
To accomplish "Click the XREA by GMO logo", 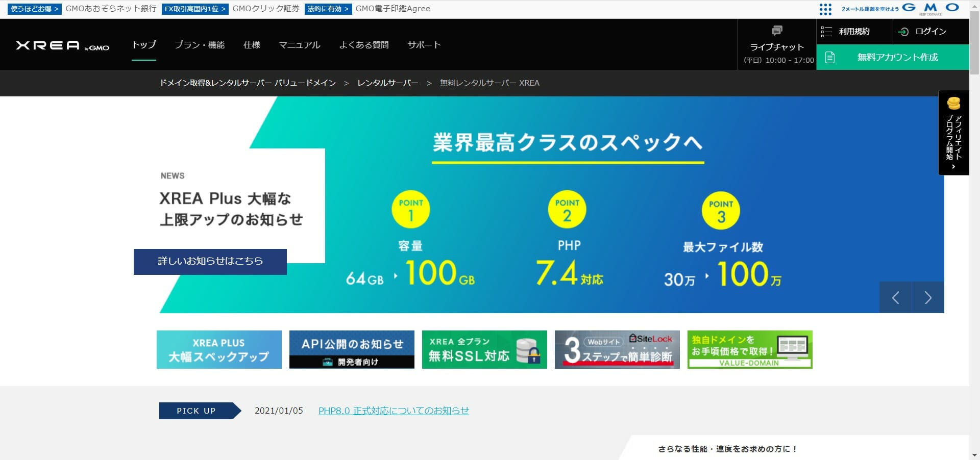I will pos(63,45).
